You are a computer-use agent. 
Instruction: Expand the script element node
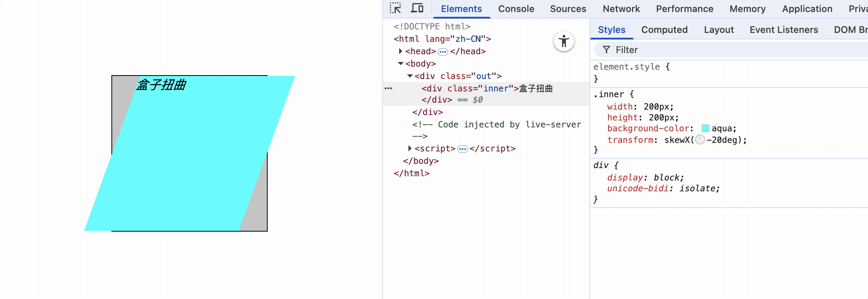[410, 148]
